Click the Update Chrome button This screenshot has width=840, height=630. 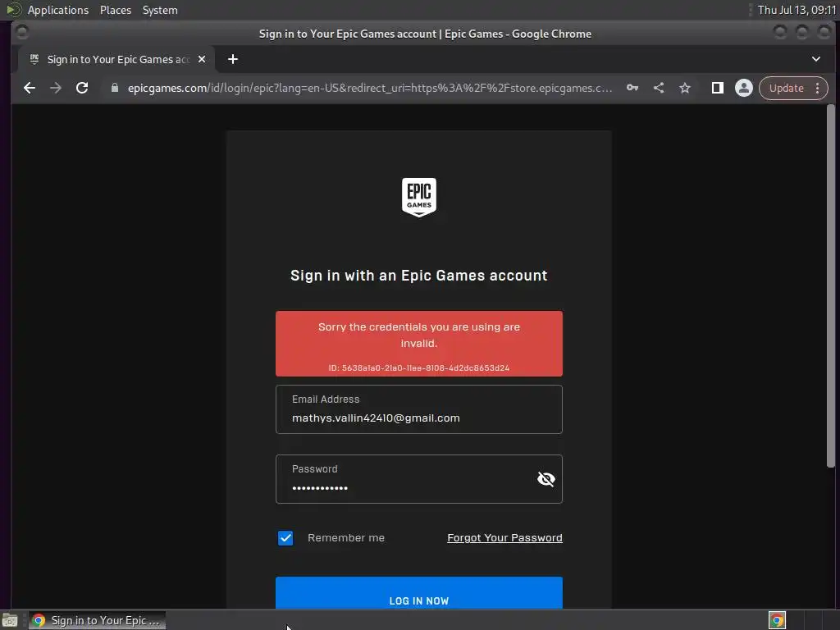(787, 88)
